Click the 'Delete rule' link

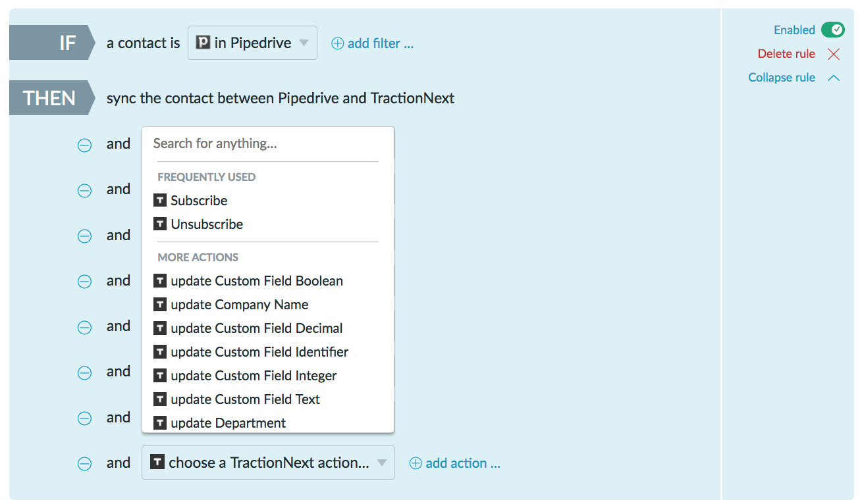click(786, 54)
